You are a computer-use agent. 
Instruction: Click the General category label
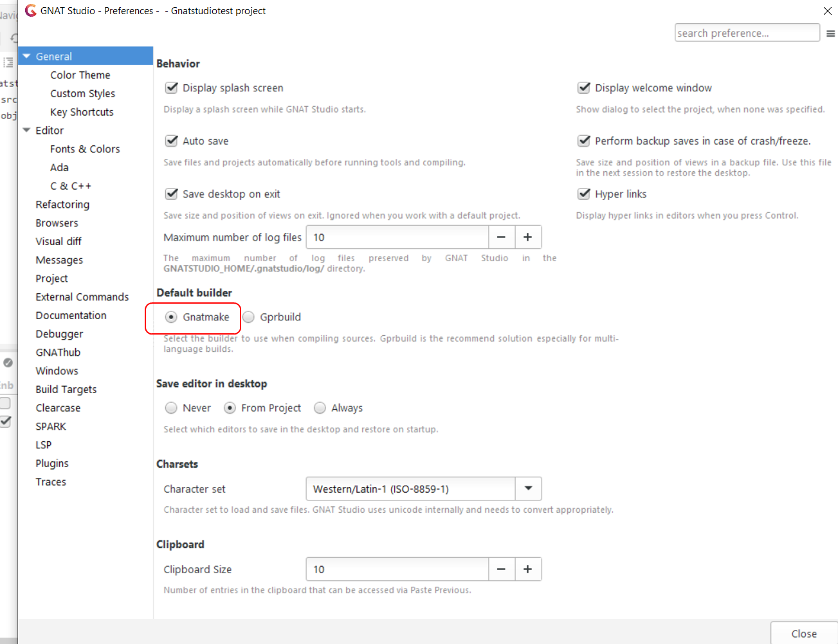[54, 56]
